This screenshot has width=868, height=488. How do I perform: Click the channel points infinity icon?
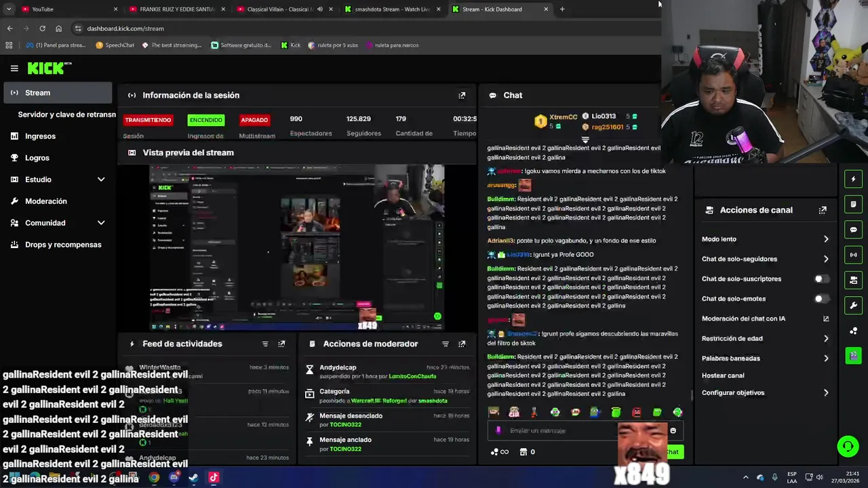pos(500,452)
